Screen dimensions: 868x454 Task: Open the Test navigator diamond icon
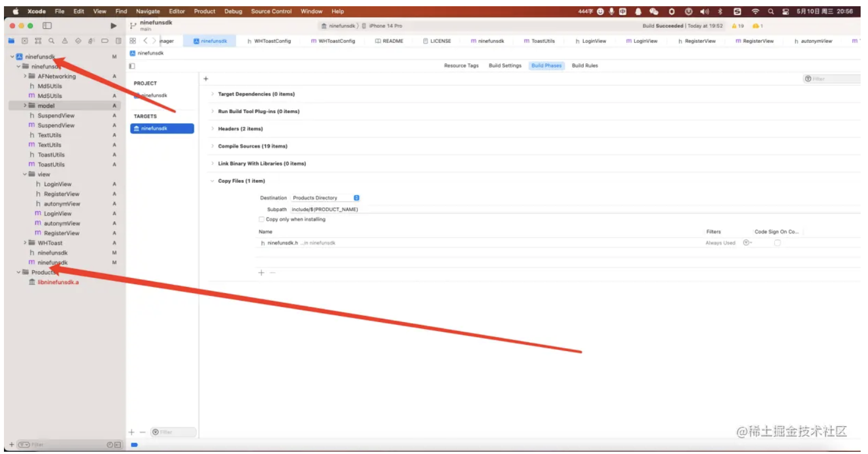(x=78, y=41)
